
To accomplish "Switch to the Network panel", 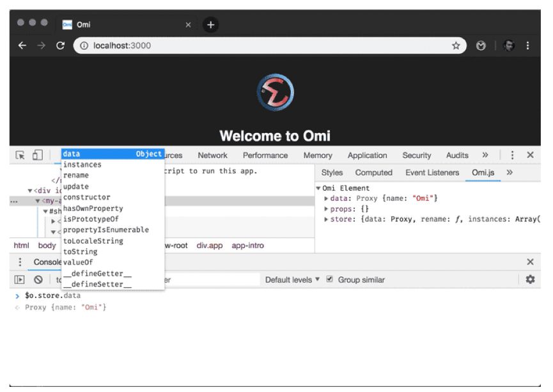I will tap(213, 155).
